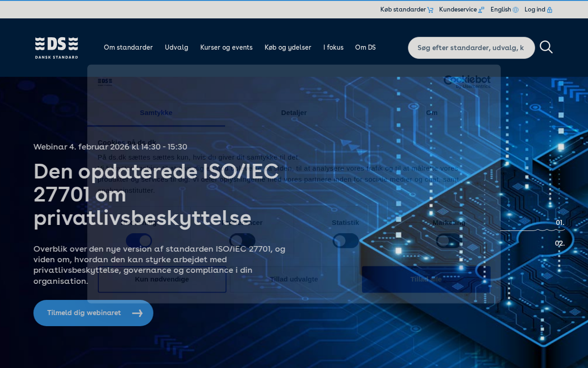Select the Samtykke tab in cookie dialog
Viewport: 588px width, 368px height.
pos(156,113)
